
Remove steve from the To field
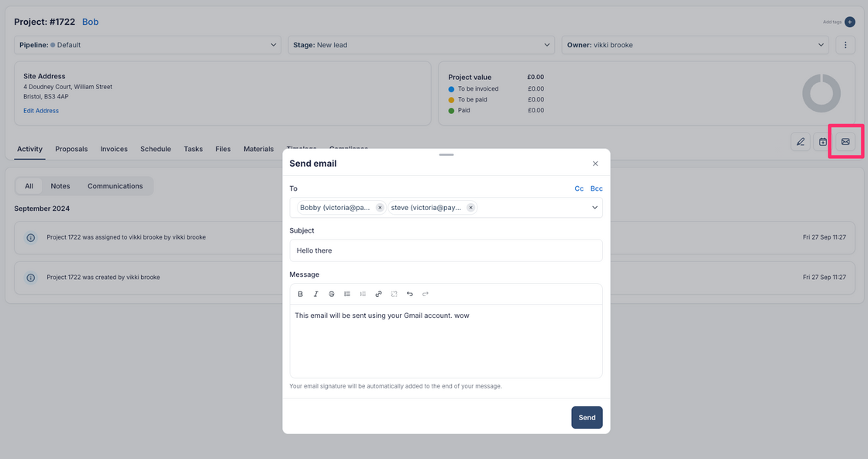470,208
